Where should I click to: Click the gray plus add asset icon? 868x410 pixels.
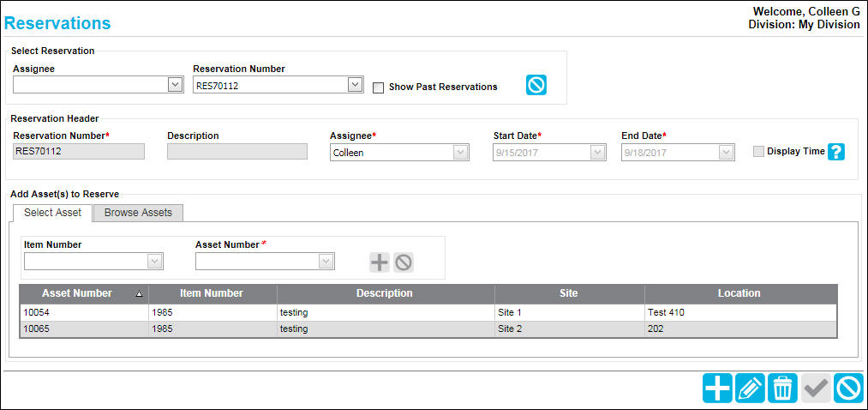pos(380,262)
